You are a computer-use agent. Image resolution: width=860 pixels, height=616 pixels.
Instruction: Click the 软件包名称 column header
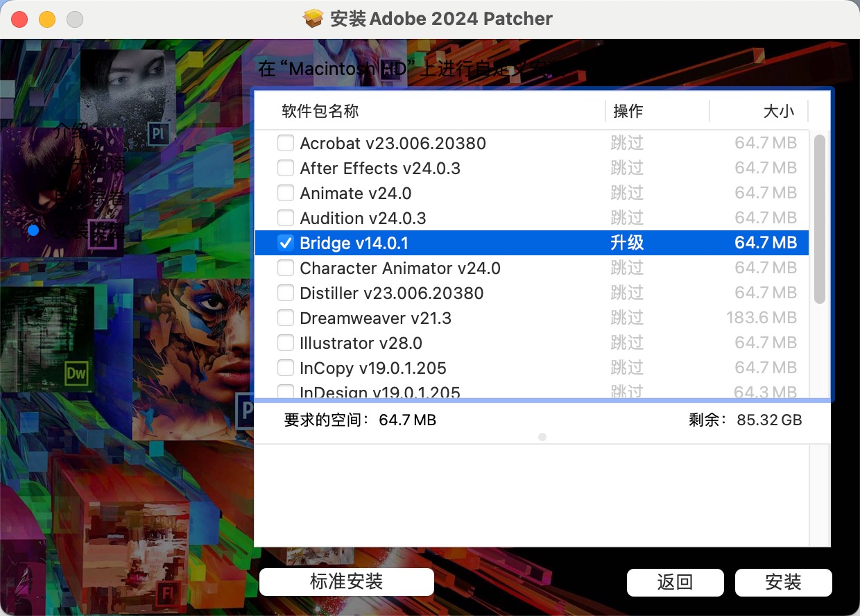[x=320, y=111]
